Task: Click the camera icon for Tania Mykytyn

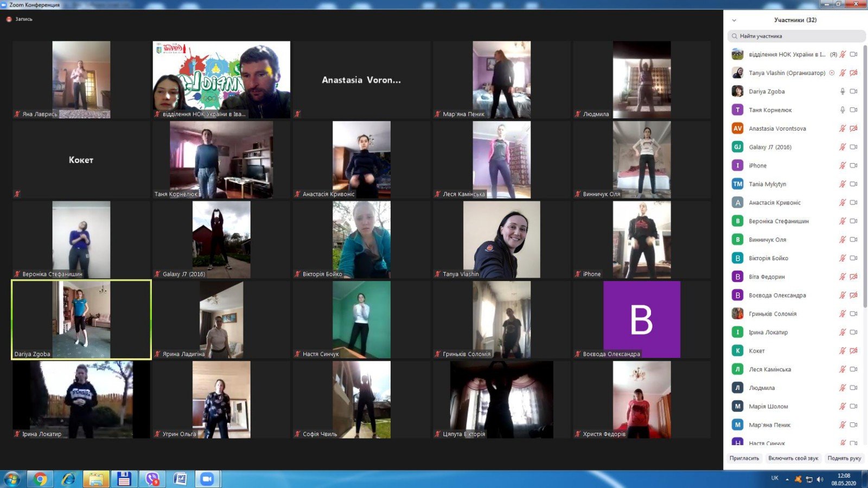Action: click(853, 184)
